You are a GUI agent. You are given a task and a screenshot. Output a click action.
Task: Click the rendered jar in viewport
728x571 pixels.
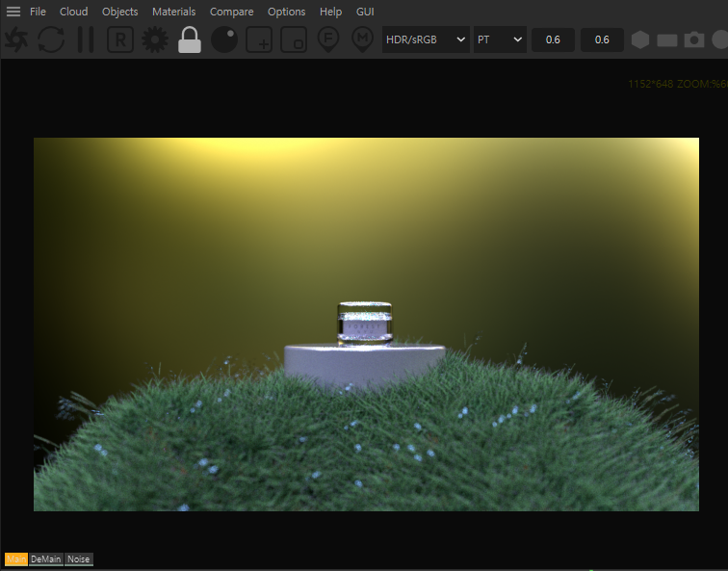click(364, 324)
